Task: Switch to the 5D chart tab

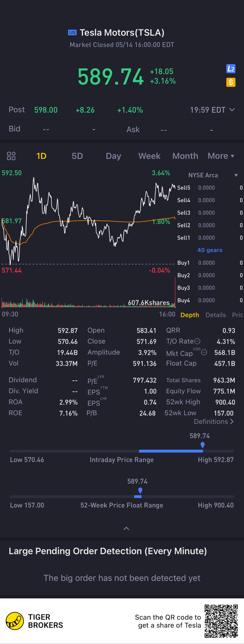Action: click(77, 156)
